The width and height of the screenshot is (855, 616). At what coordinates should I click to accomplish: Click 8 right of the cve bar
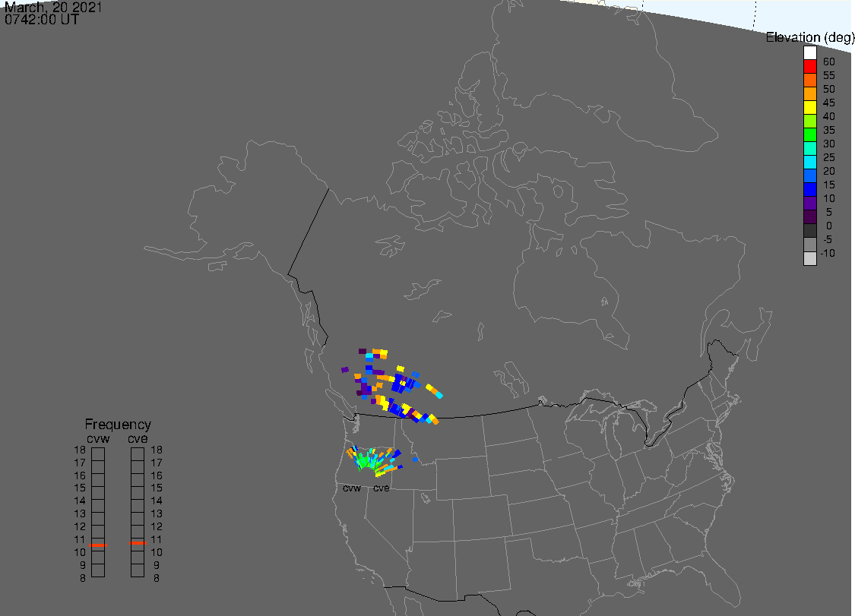(157, 578)
